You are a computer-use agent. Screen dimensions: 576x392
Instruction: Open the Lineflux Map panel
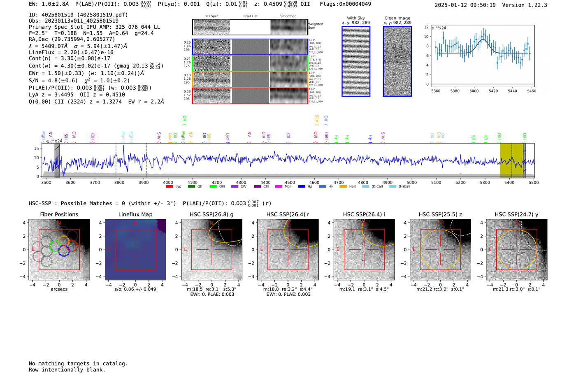click(135, 249)
